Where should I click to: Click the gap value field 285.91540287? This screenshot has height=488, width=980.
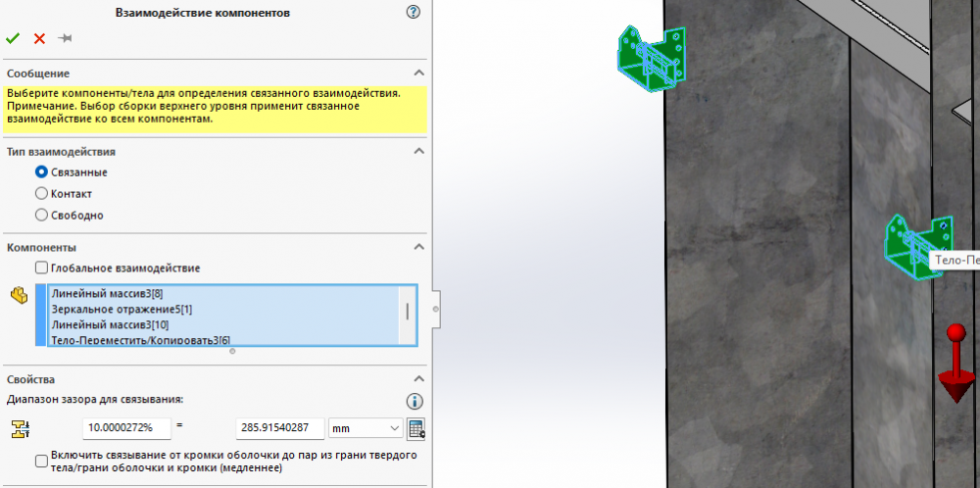pos(280,428)
